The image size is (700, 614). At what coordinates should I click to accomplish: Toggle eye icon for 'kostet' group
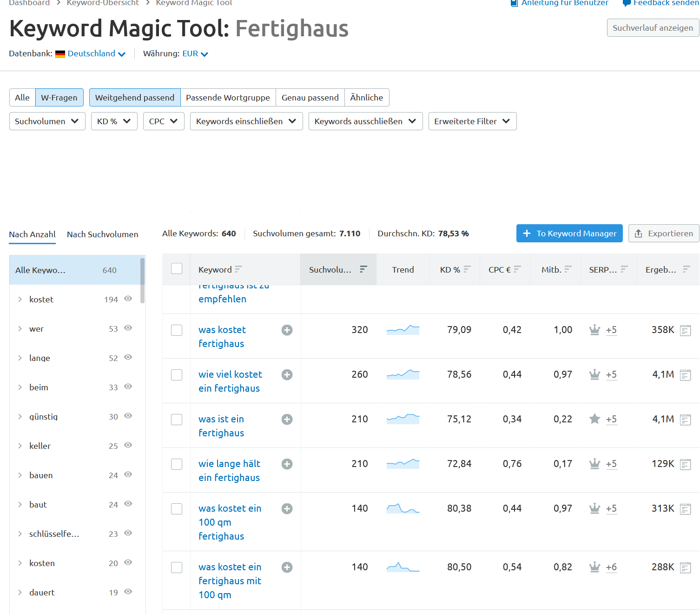128,299
